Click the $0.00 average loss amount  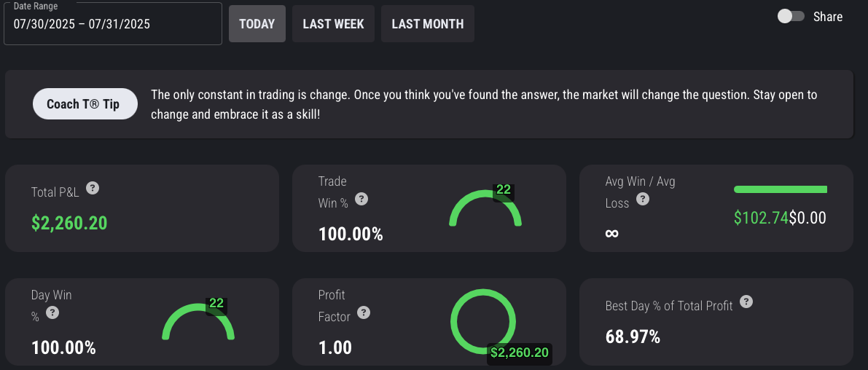click(808, 217)
